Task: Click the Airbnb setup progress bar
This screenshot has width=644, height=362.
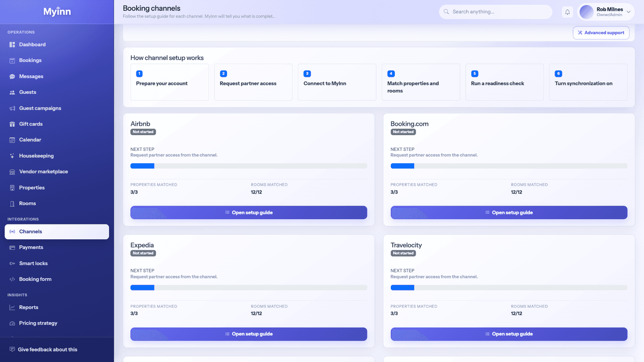Action: point(249,166)
